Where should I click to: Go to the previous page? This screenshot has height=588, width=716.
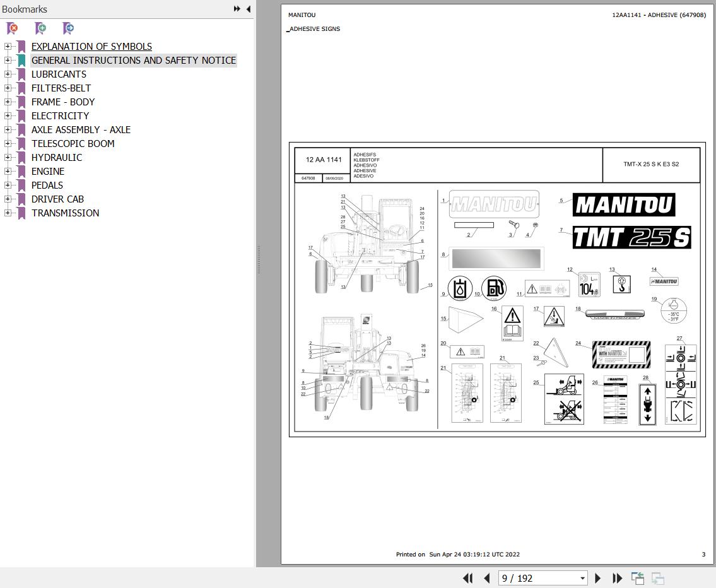point(487,578)
